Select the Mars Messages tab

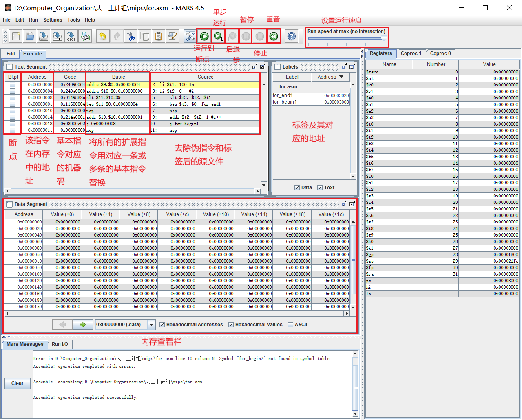click(x=25, y=344)
